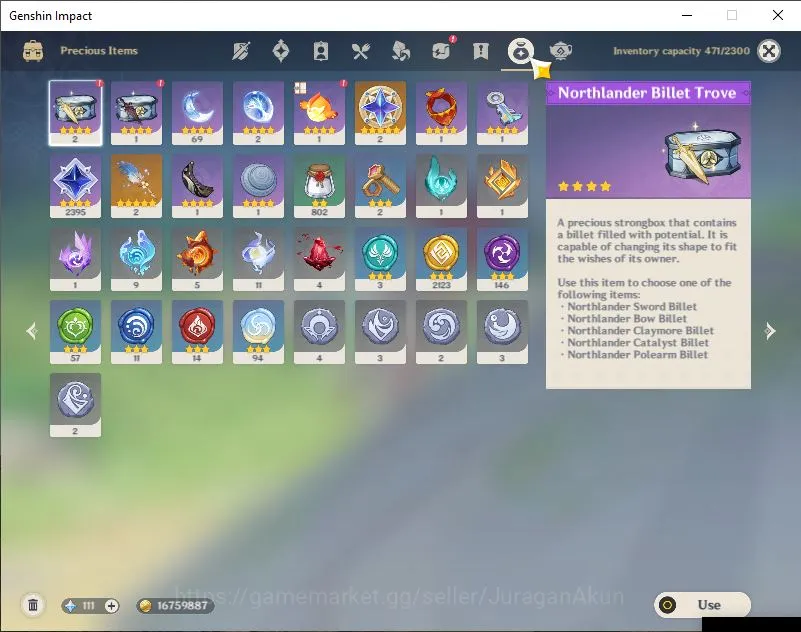This screenshot has width=801, height=632.
Task: Select the Furnishings teapot tab icon
Action: click(x=560, y=51)
